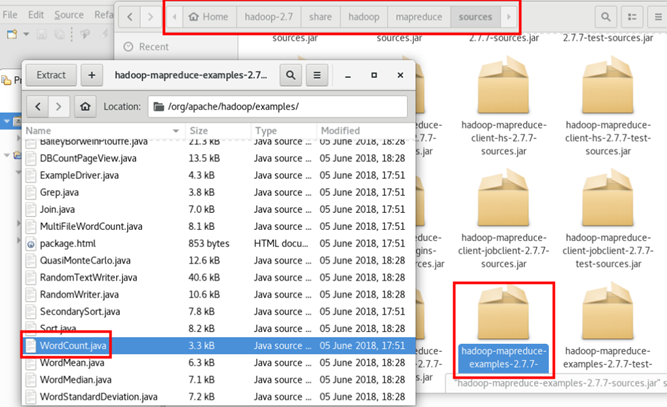Viewport: 667px width, 407px height.
Task: Click sources folder in path bar
Action: point(475,17)
